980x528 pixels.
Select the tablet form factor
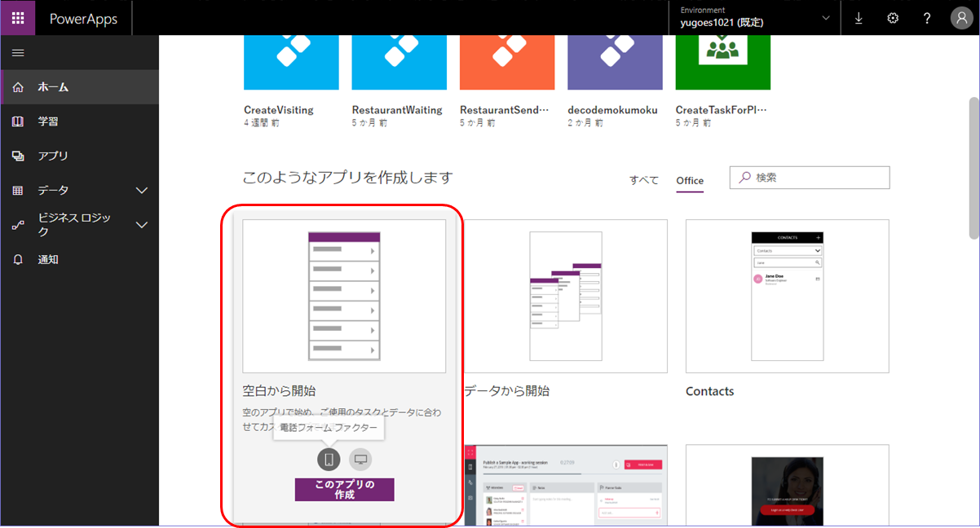360,459
